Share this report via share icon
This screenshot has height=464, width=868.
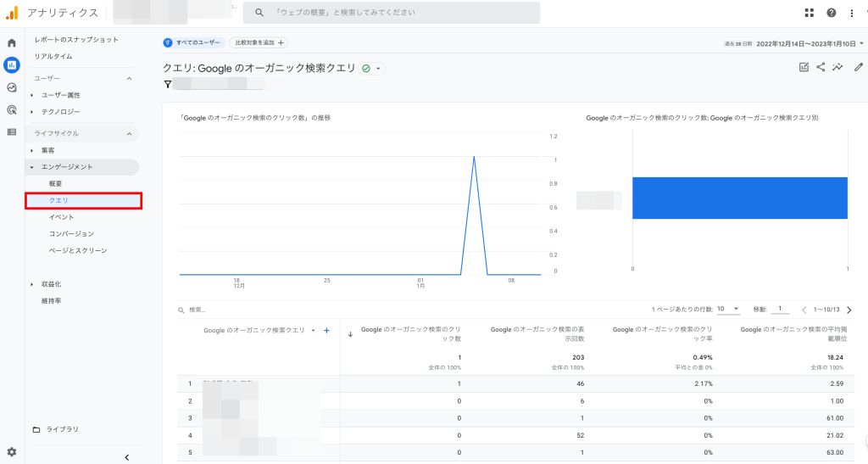click(x=821, y=67)
